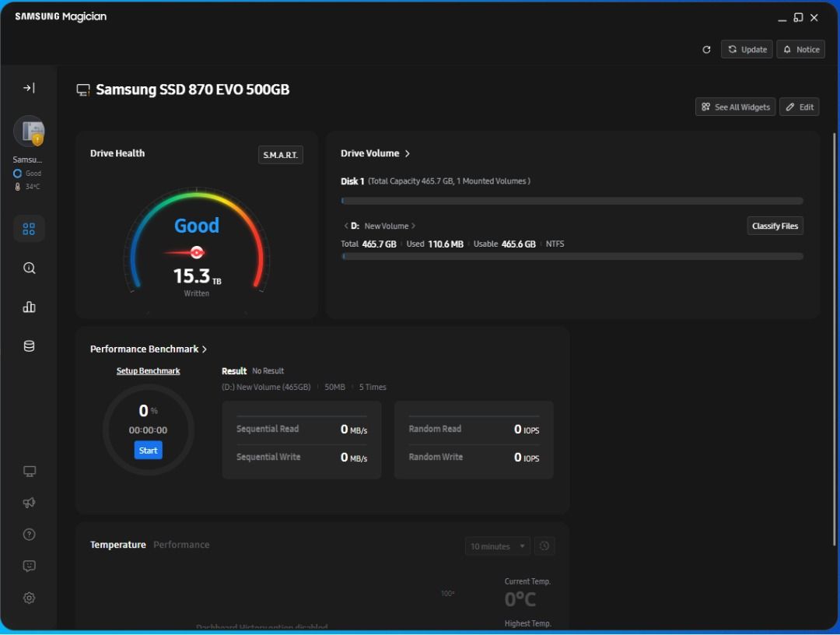Open the feedback chat bubble icon
Viewport: 840px width, 635px height.
[x=29, y=566]
